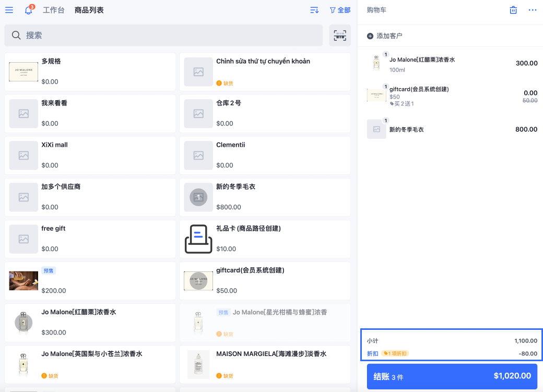Click the 折扣 link
The image size is (543, 392).
pos(373,353)
